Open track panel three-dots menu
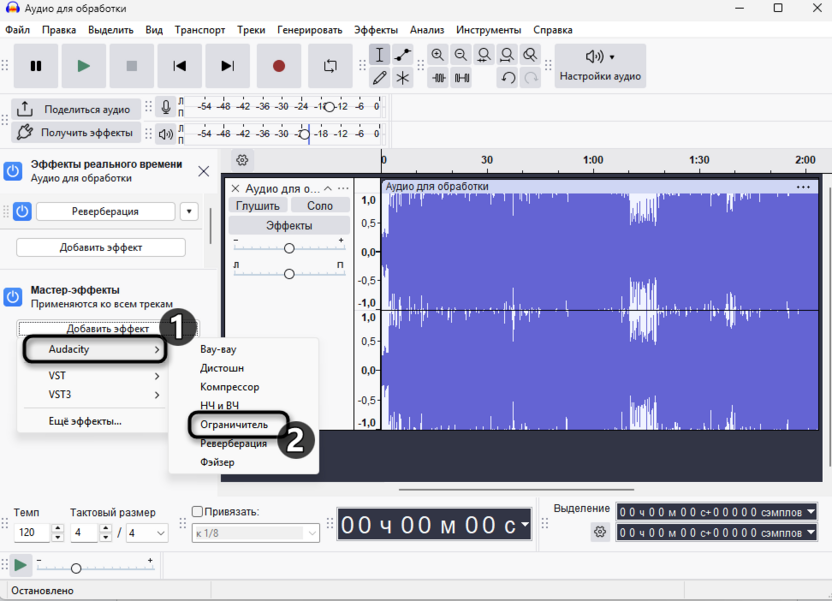This screenshot has height=601, width=832. pyautogui.click(x=343, y=188)
